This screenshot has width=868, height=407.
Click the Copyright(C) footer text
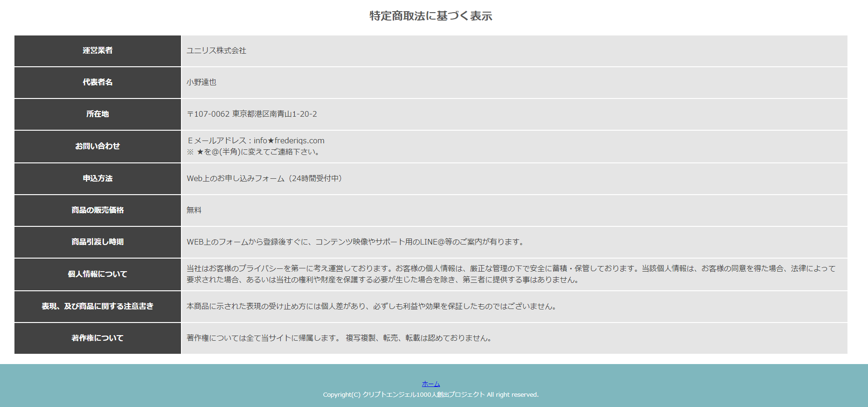pyautogui.click(x=431, y=395)
